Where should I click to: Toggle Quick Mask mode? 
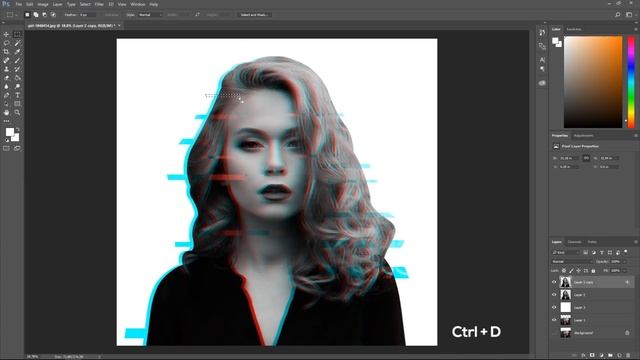click(6, 149)
